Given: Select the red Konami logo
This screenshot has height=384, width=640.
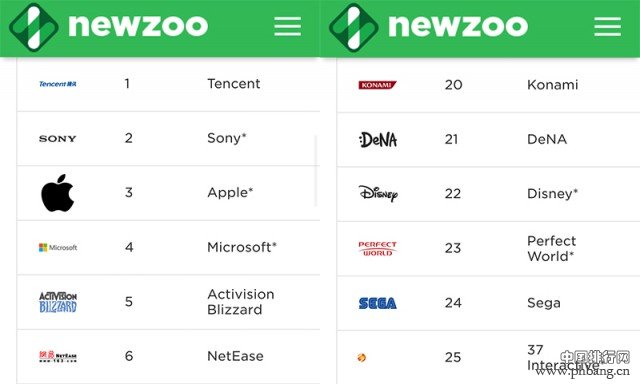Looking at the screenshot, I should [378, 85].
